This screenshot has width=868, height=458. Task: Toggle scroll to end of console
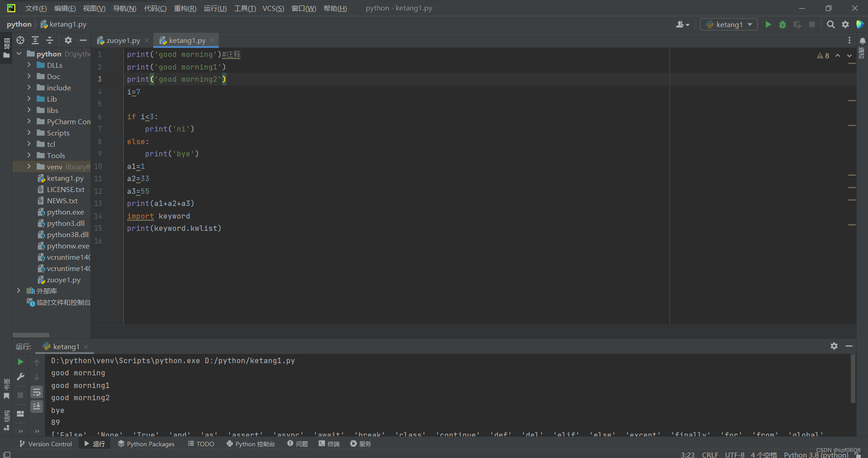[37, 407]
